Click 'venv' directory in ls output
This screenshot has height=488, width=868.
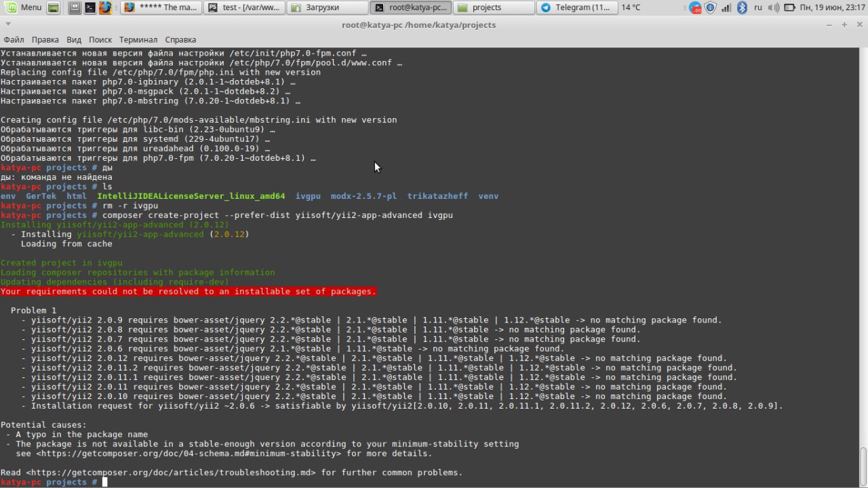coord(488,196)
